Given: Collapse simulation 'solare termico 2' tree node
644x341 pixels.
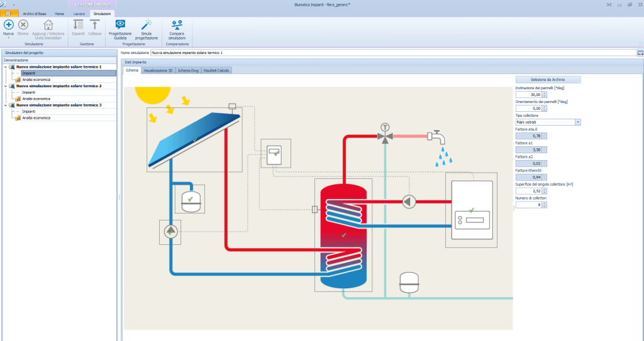Looking at the screenshot, I should [6, 86].
